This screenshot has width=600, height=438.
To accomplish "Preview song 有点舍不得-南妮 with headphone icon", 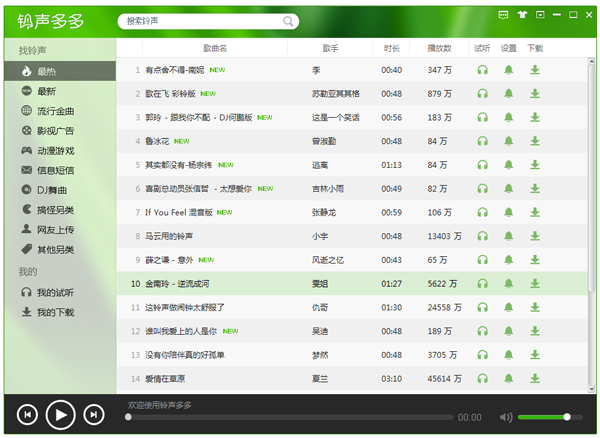I will 482,70.
